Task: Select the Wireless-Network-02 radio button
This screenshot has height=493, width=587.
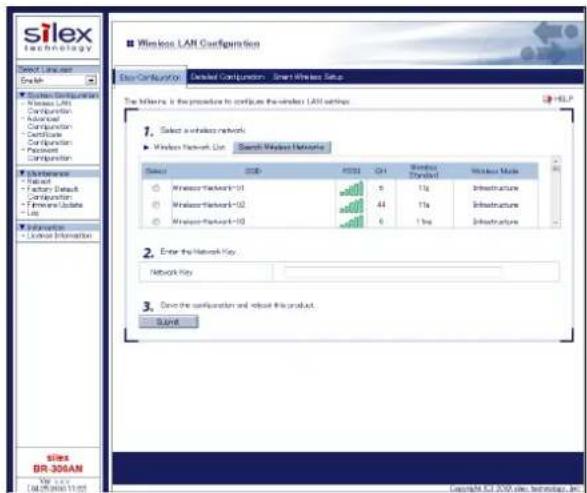Action: [x=156, y=205]
